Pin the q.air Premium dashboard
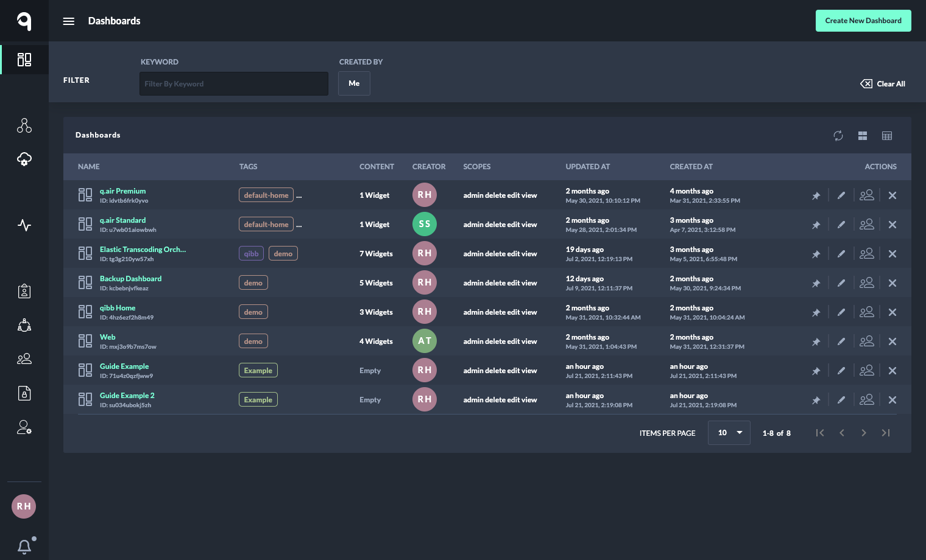 816,195
